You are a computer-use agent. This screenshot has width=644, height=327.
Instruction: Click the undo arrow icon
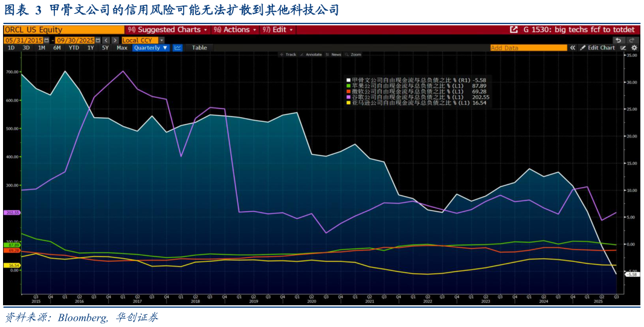[617, 40]
